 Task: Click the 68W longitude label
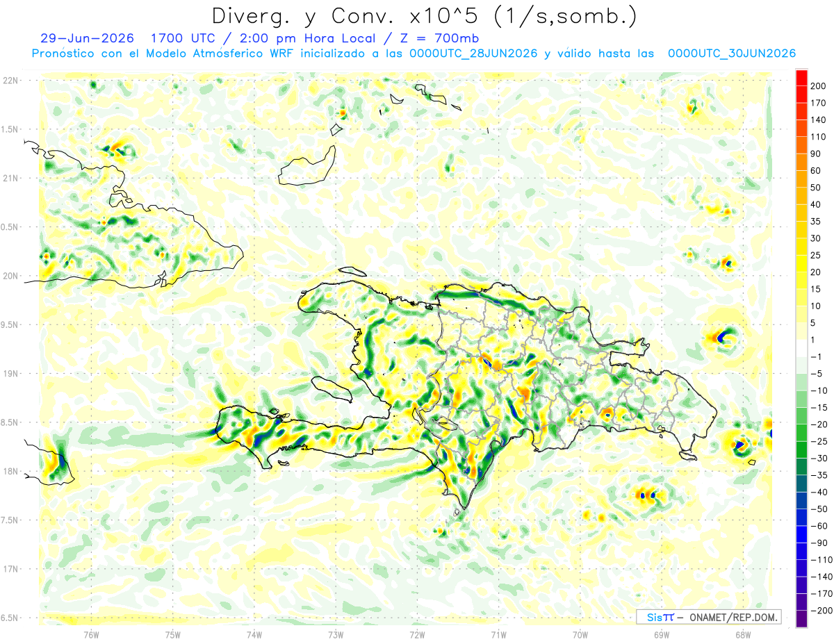(x=743, y=634)
